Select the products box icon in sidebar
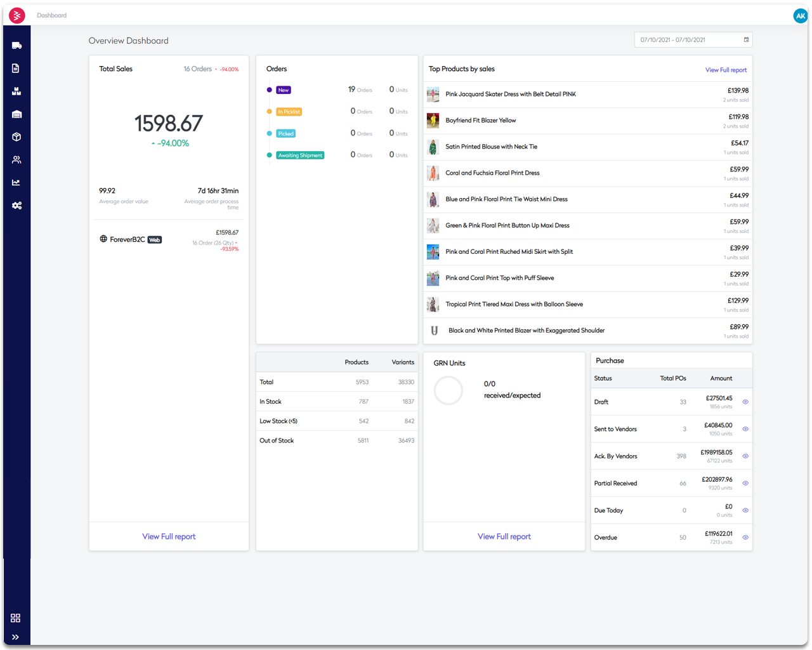Screen dimensions: 812x650 [16, 136]
